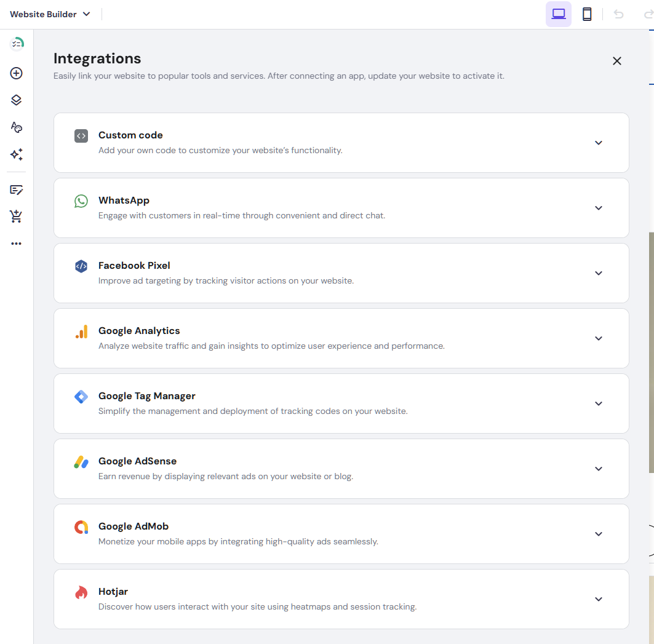Click the Google Tag Manager diamond icon
Screen dimensions: 654x644
coord(81,397)
